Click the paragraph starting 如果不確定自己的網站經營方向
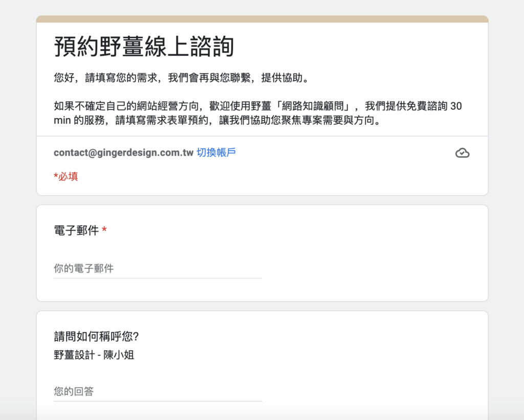 pyautogui.click(x=258, y=113)
